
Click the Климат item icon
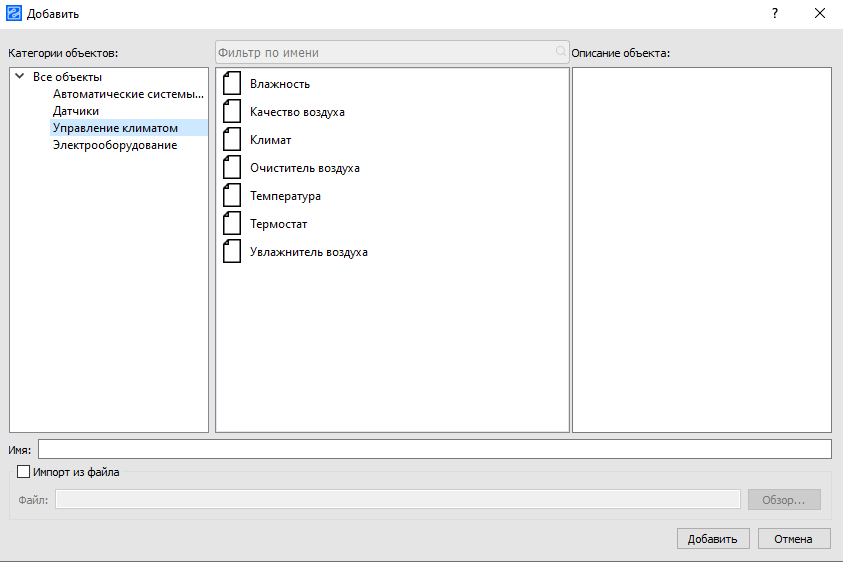tap(232, 140)
